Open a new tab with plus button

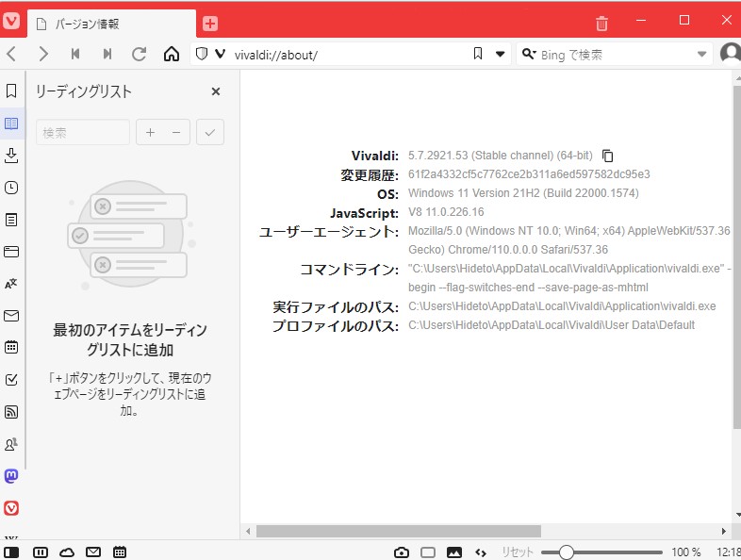coord(210,24)
